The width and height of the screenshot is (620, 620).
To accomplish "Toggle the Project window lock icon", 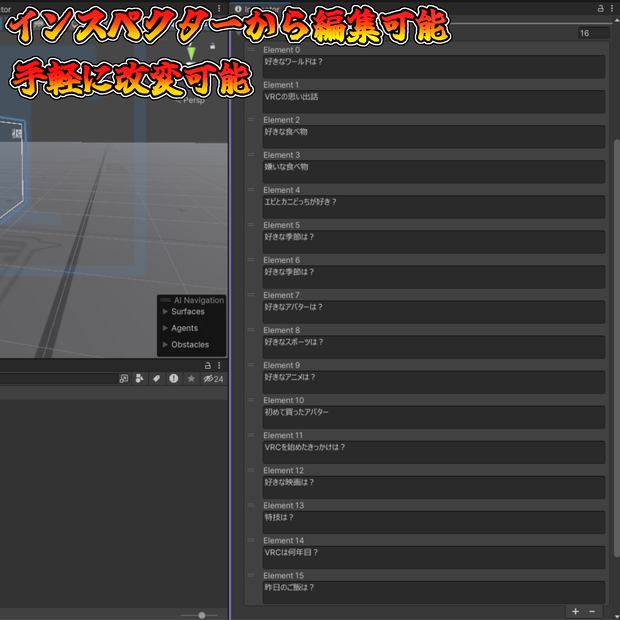I will (x=208, y=365).
